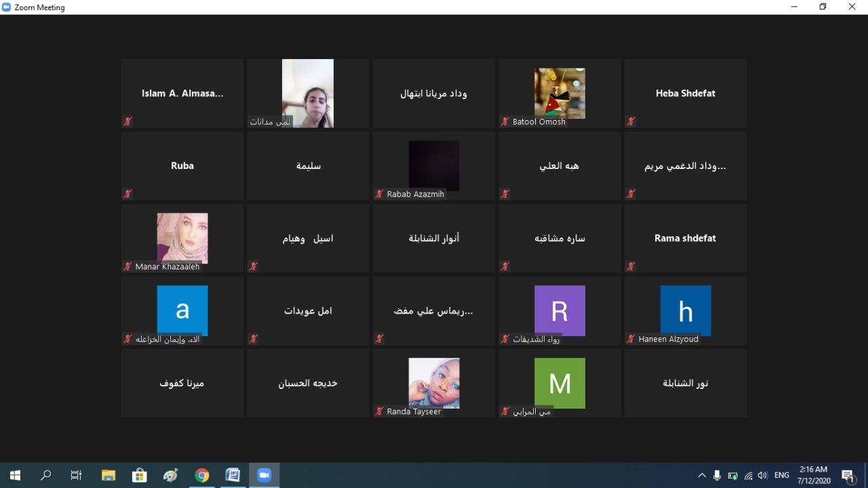Adjust the speaker volume in the system tray
The height and width of the screenshot is (488, 868).
tap(762, 475)
